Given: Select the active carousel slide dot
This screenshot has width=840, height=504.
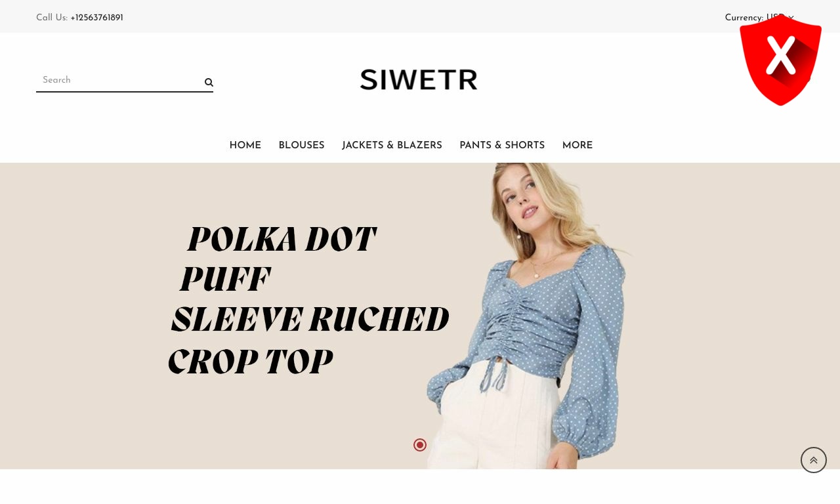Looking at the screenshot, I should [x=420, y=445].
